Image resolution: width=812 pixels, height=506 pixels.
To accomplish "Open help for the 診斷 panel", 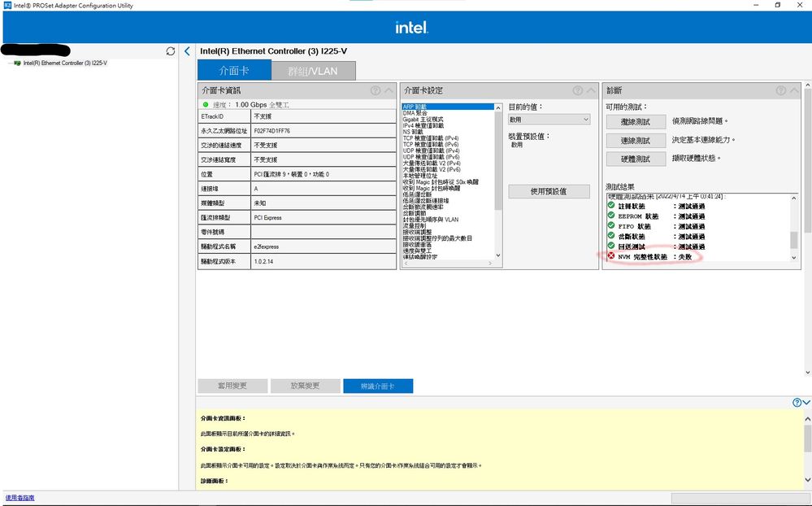I will coord(781,90).
